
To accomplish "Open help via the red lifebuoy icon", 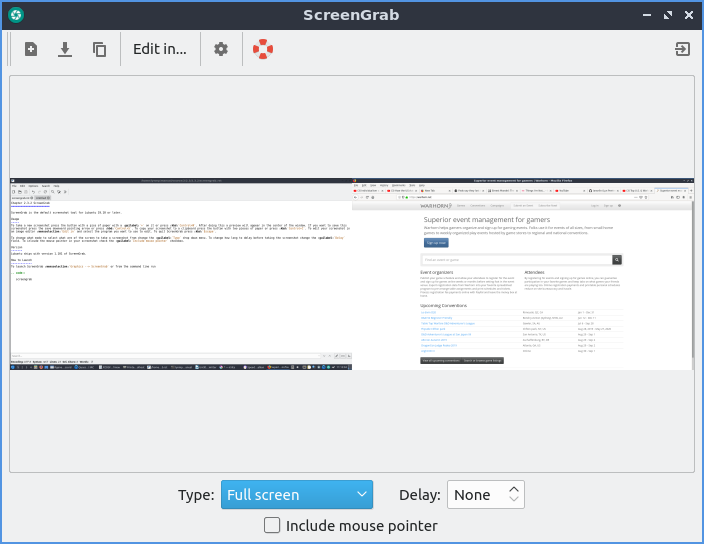I will (x=262, y=49).
